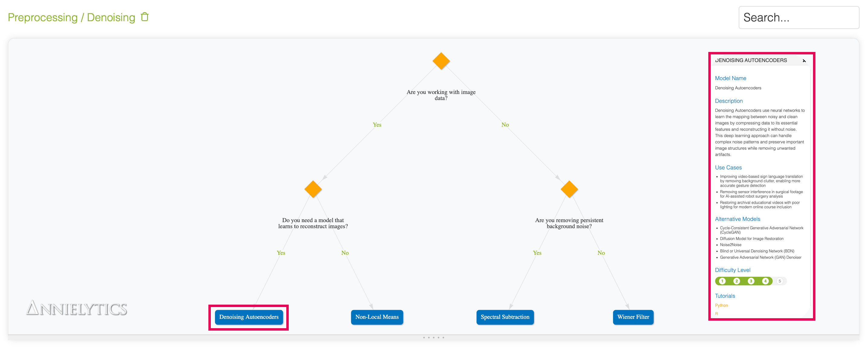Click the Annielytics logo watermark

pyautogui.click(x=77, y=308)
